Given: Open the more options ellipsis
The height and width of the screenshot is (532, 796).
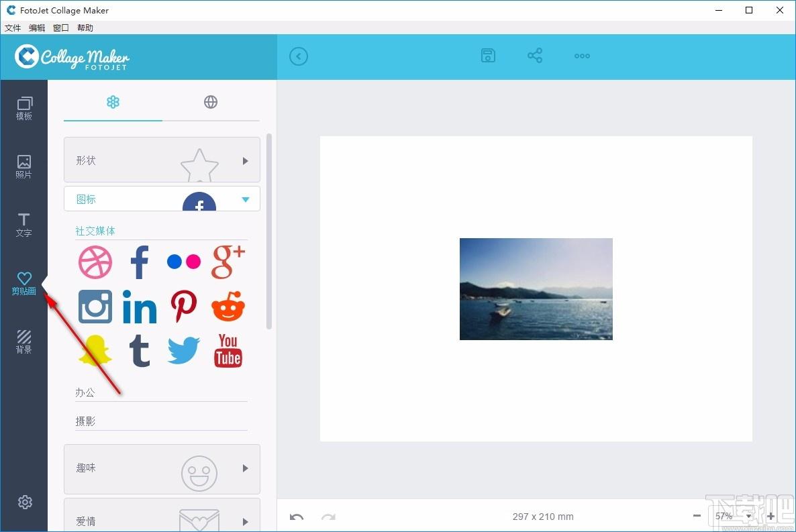Looking at the screenshot, I should coord(582,56).
